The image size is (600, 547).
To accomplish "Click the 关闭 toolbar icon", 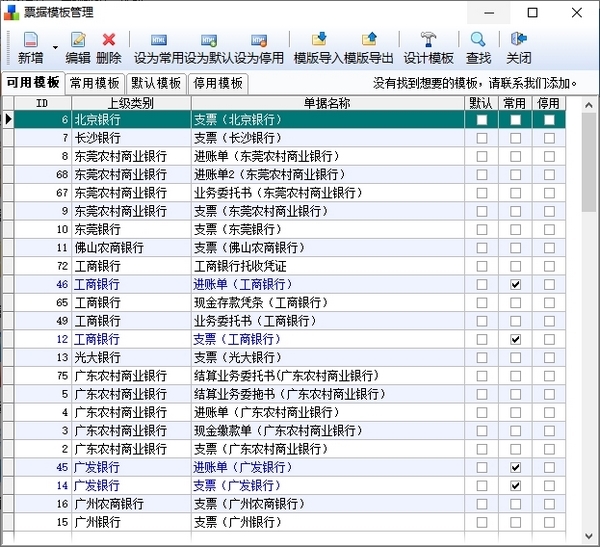I will point(518,39).
